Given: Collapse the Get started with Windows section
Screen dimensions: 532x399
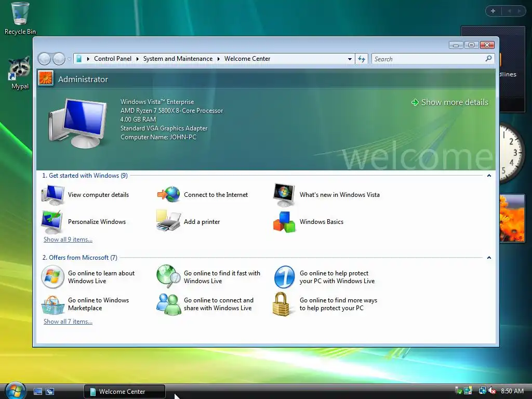Looking at the screenshot, I should click(489, 176).
